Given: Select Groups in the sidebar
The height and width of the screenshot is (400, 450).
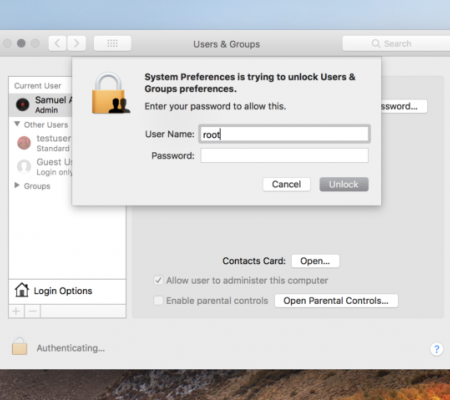Looking at the screenshot, I should pos(37,186).
